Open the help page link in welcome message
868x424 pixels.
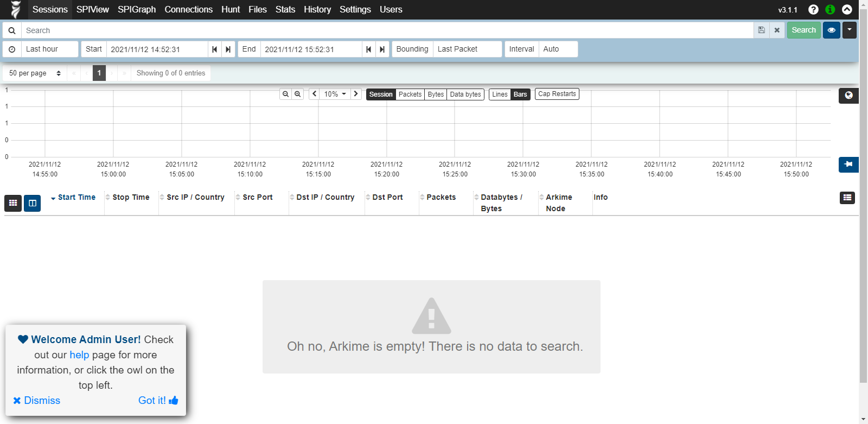coord(79,355)
